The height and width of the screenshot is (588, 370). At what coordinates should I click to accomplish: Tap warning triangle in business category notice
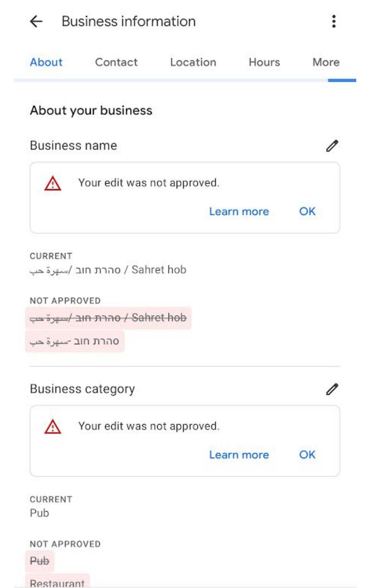point(53,427)
